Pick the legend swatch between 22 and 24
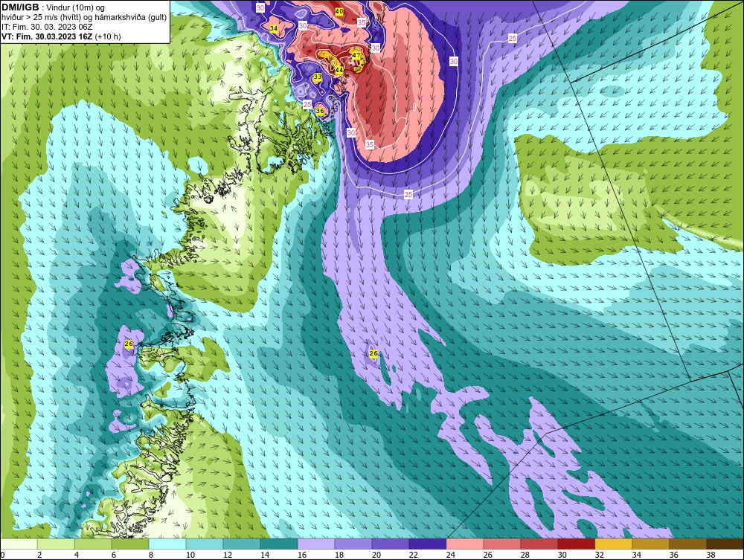Image resolution: width=744 pixels, height=560 pixels. pyautogui.click(x=428, y=544)
